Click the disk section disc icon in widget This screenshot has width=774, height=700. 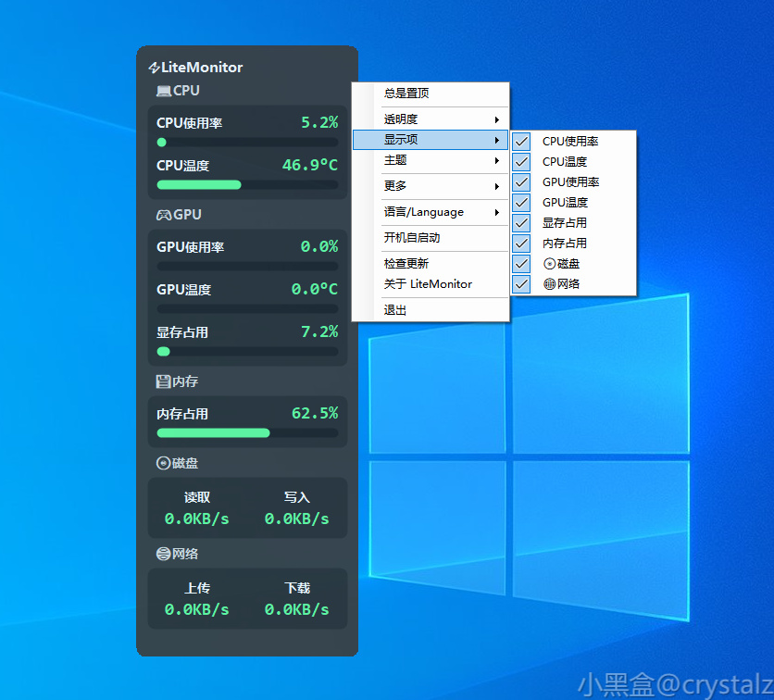pyautogui.click(x=163, y=463)
